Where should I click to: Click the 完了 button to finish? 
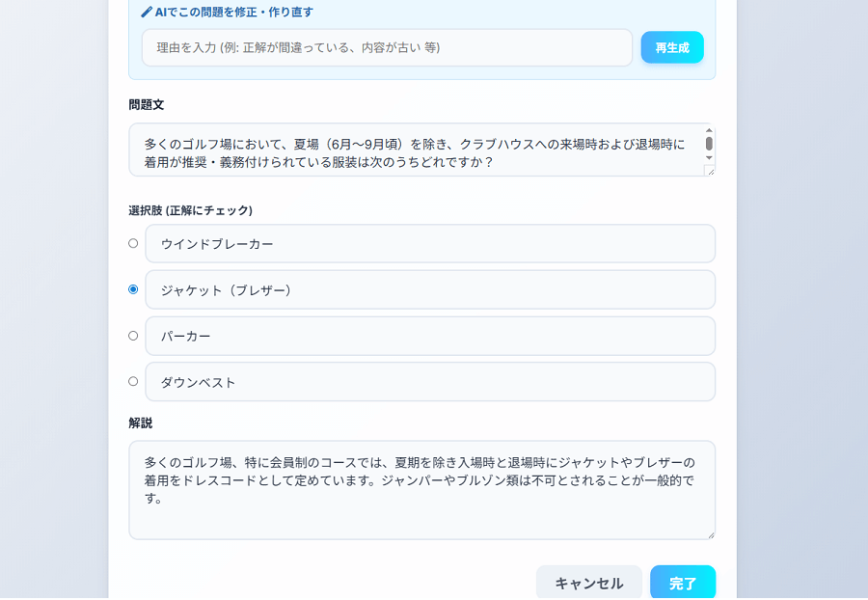682,583
